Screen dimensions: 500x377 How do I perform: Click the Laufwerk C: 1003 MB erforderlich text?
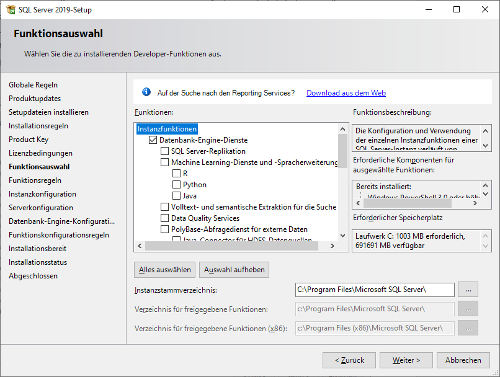tap(410, 236)
